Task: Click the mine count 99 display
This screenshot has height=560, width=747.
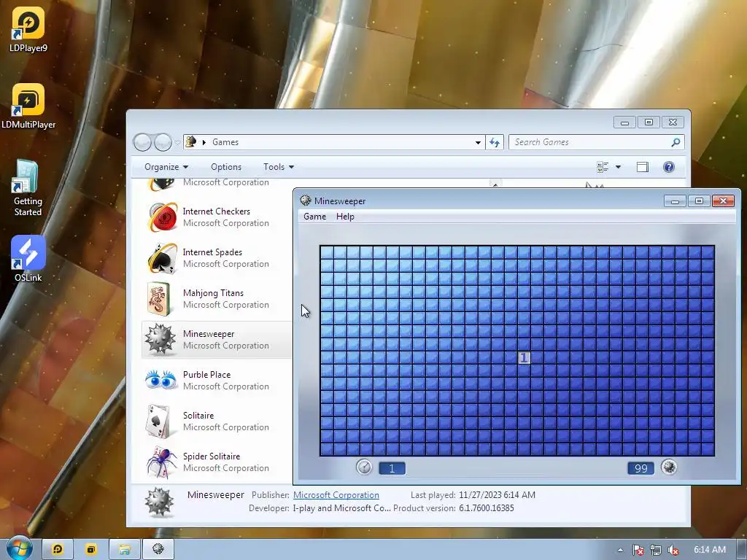Action: [x=640, y=468]
